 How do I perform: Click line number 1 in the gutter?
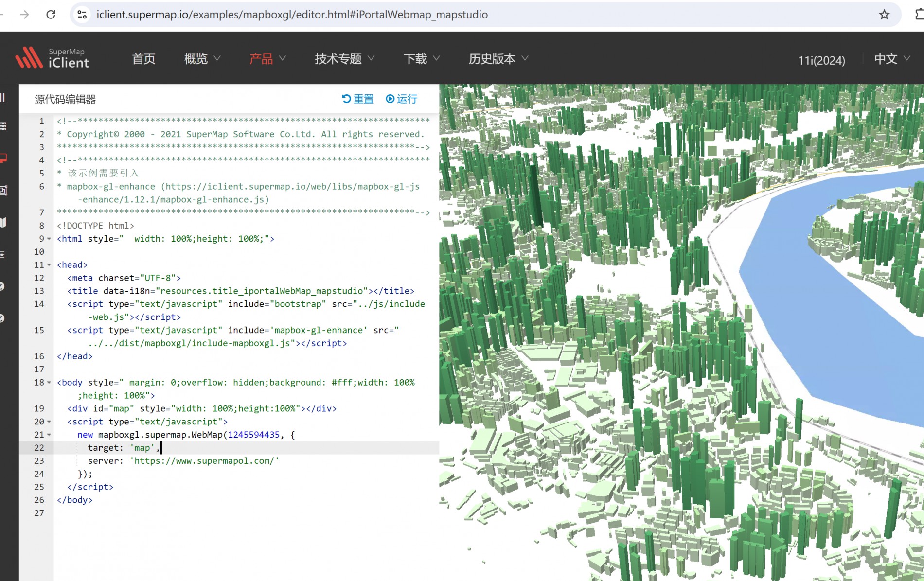pyautogui.click(x=41, y=121)
